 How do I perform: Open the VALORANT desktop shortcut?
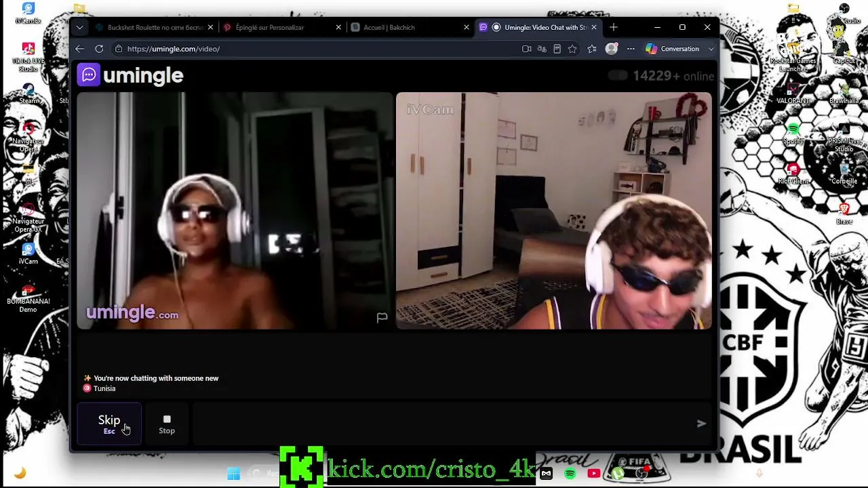[x=793, y=94]
